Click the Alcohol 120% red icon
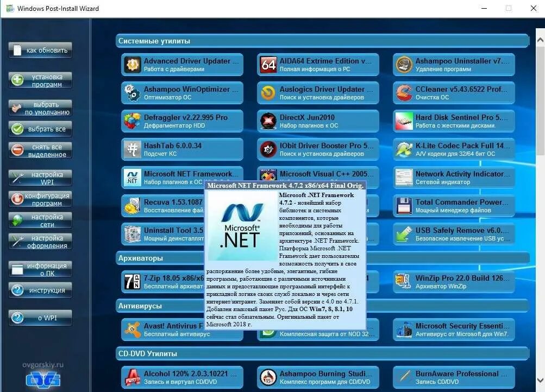 (x=133, y=377)
